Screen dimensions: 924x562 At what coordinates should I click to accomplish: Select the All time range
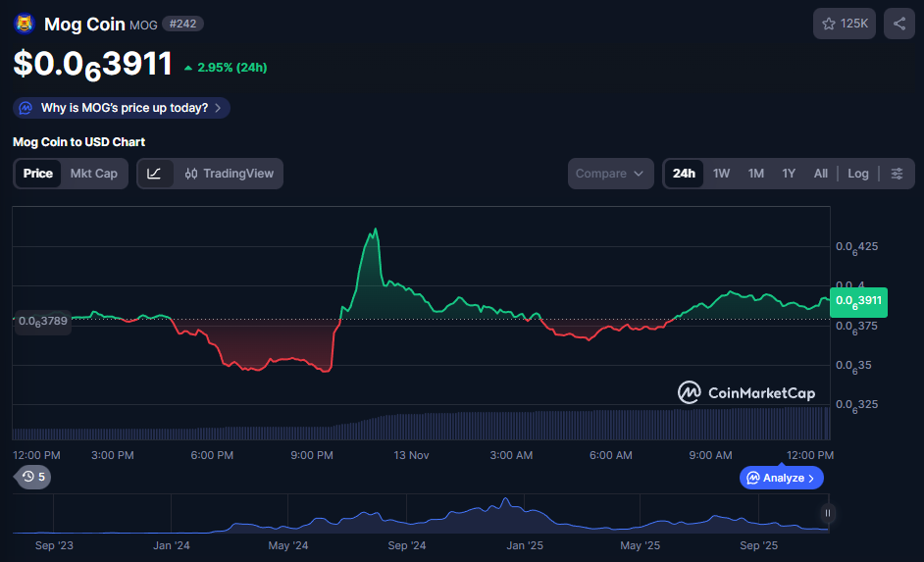820,174
